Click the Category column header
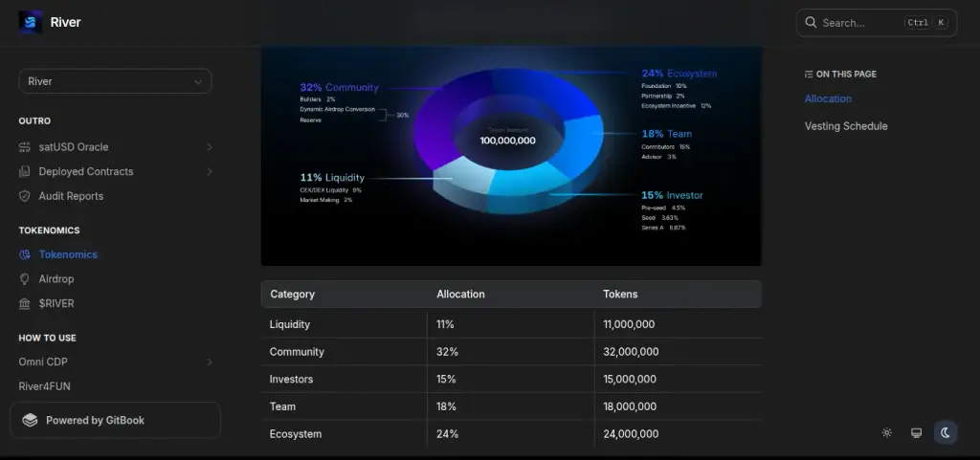This screenshot has height=460, width=980. (x=293, y=294)
